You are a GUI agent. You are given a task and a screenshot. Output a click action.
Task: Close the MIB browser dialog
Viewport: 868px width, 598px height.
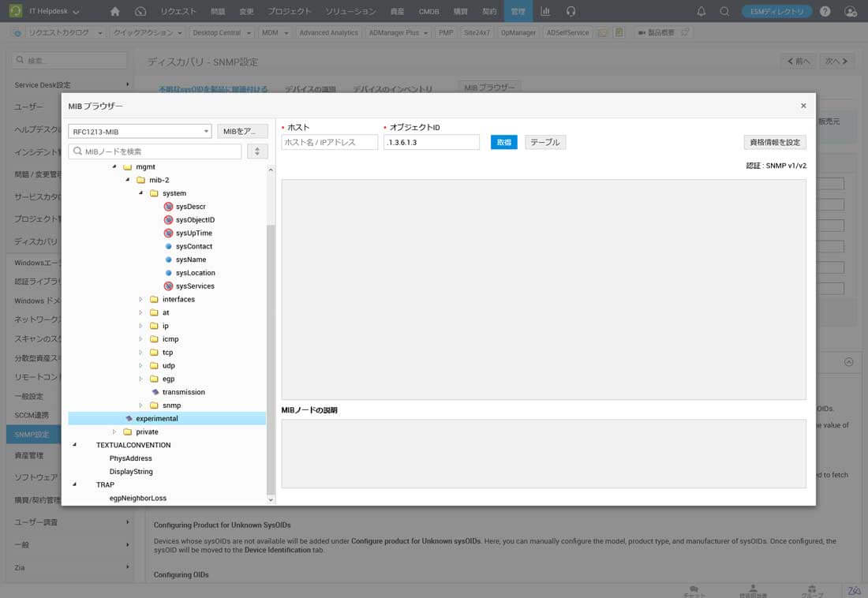point(803,106)
